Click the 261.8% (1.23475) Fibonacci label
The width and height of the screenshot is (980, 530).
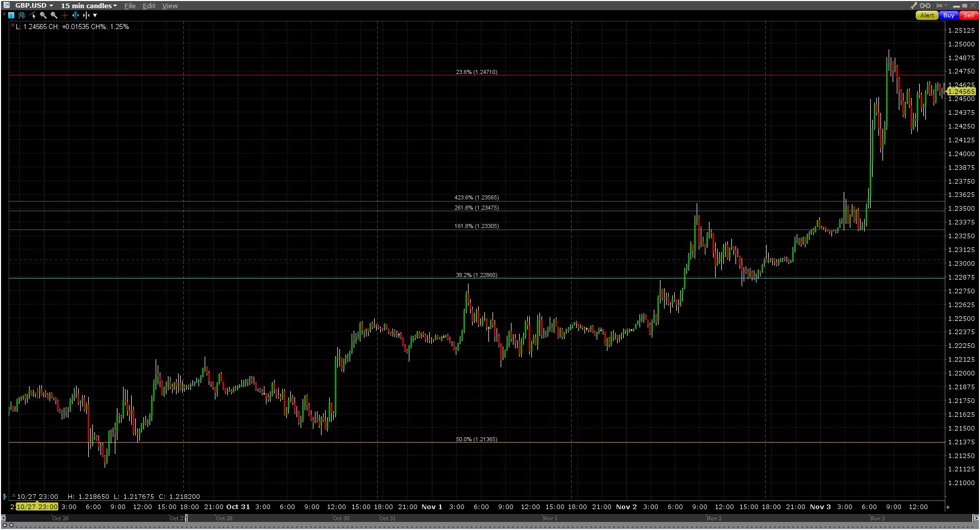477,208
